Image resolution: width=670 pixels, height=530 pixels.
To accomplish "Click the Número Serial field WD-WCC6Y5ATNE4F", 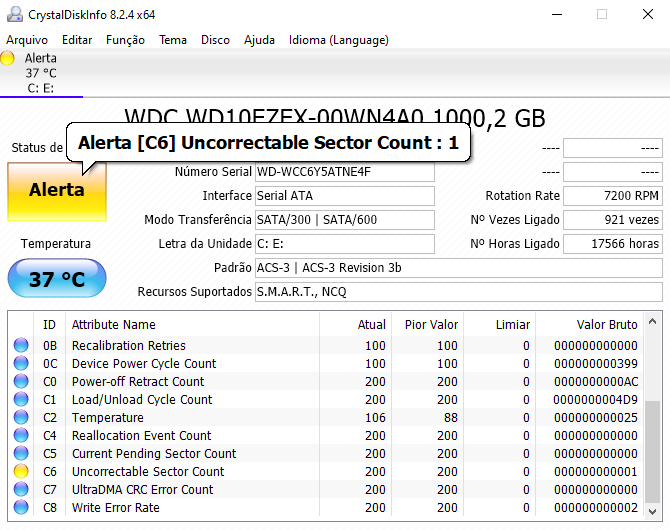I will pyautogui.click(x=345, y=172).
